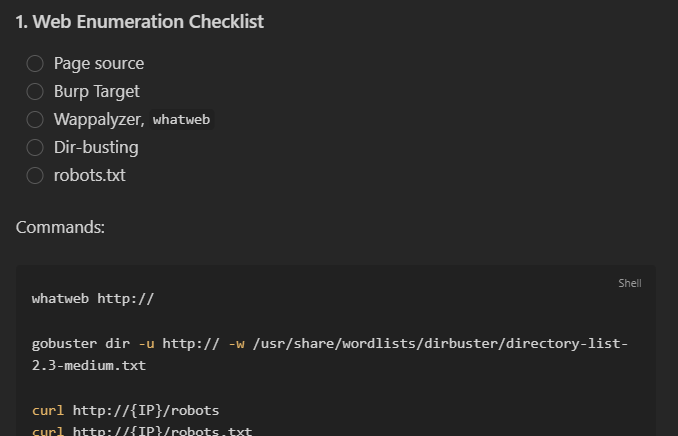Toggle the Dir-busting checkbox

point(35,147)
